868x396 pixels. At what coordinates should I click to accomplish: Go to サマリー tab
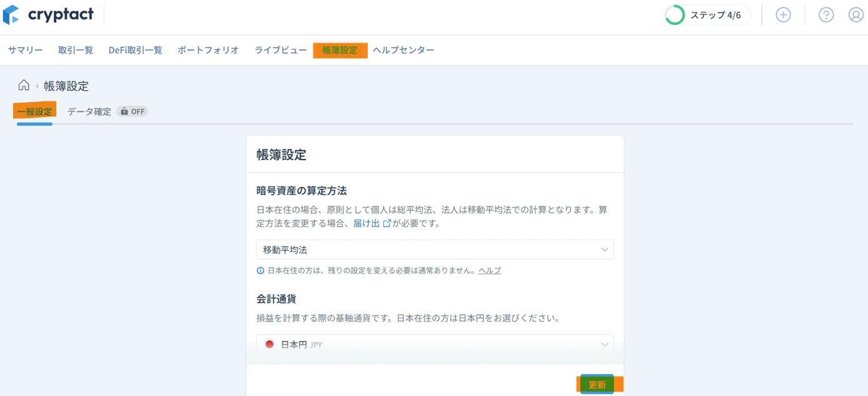[x=25, y=50]
